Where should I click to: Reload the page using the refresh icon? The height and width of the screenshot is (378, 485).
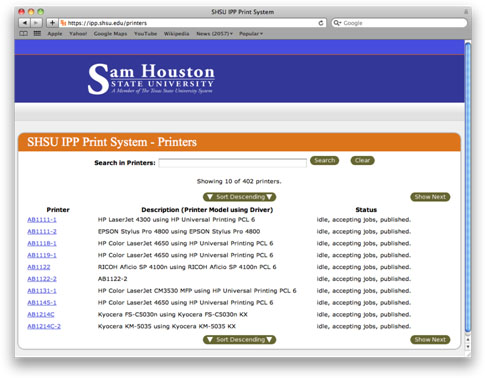tap(321, 23)
